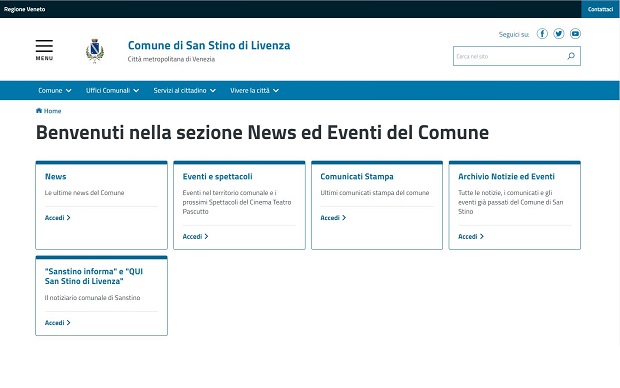Open the YouTube social icon

(575, 34)
